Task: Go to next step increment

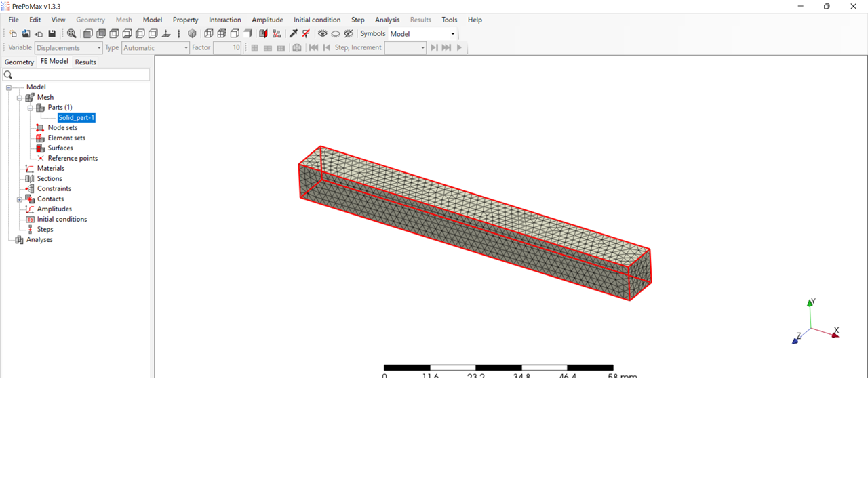Action: point(434,47)
